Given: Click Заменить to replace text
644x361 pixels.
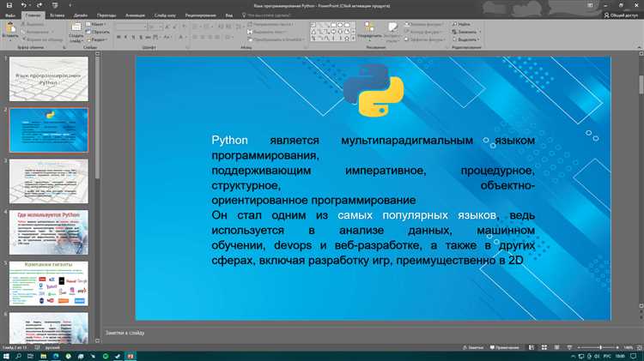Looking at the screenshot, I should (x=466, y=32).
